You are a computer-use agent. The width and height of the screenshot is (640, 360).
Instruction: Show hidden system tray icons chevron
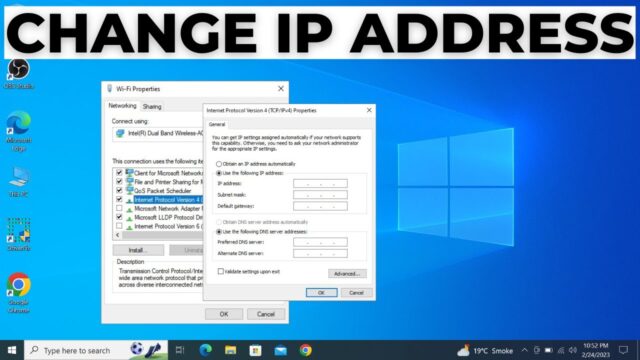524,350
